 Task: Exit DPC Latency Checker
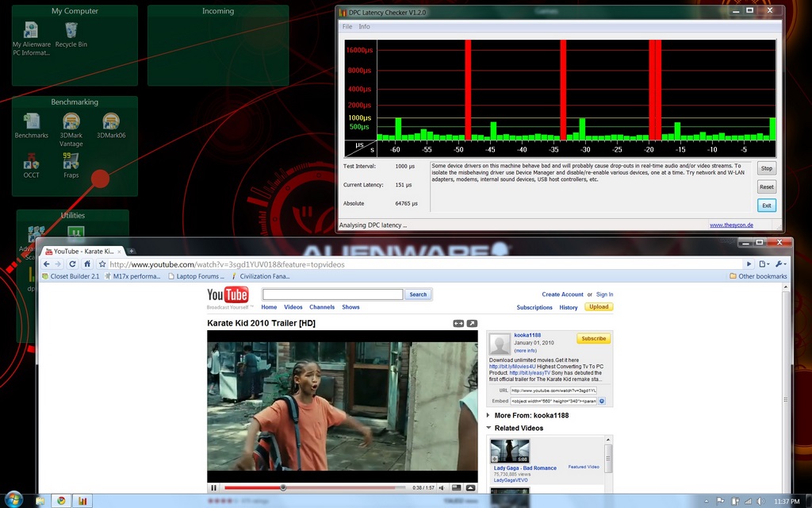click(767, 206)
